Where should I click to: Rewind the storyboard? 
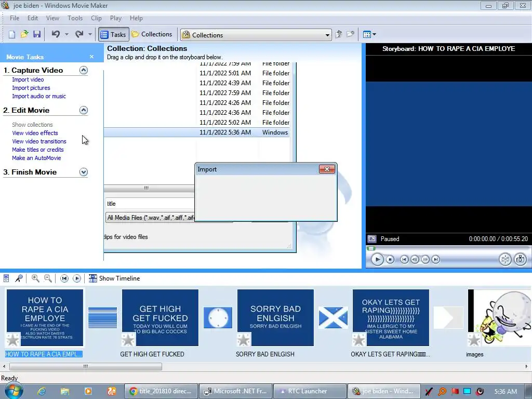(x=64, y=278)
